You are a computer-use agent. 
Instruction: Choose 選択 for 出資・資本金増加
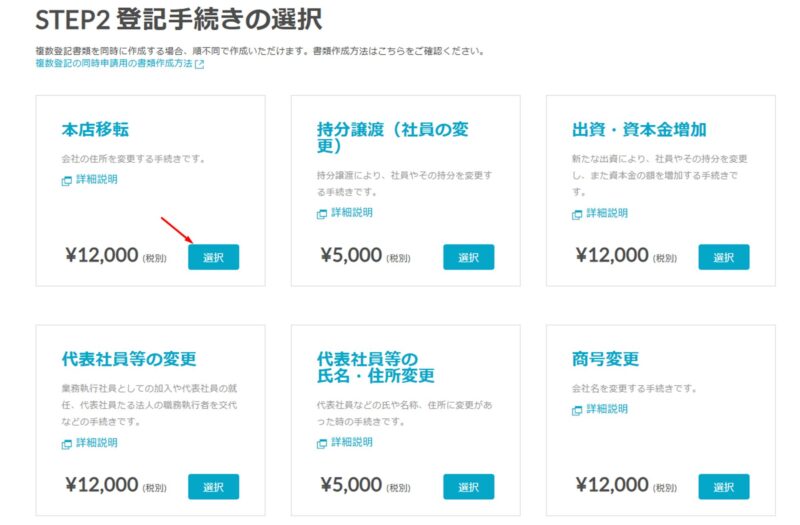click(723, 257)
